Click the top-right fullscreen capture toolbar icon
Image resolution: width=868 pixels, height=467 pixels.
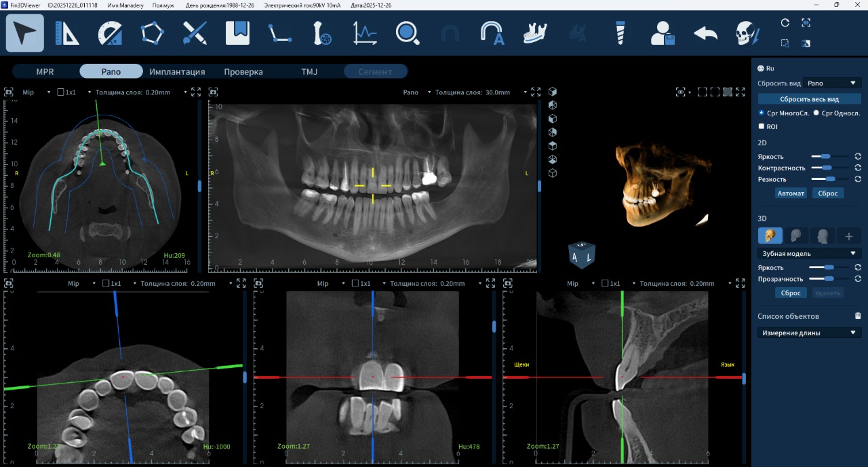point(806,22)
